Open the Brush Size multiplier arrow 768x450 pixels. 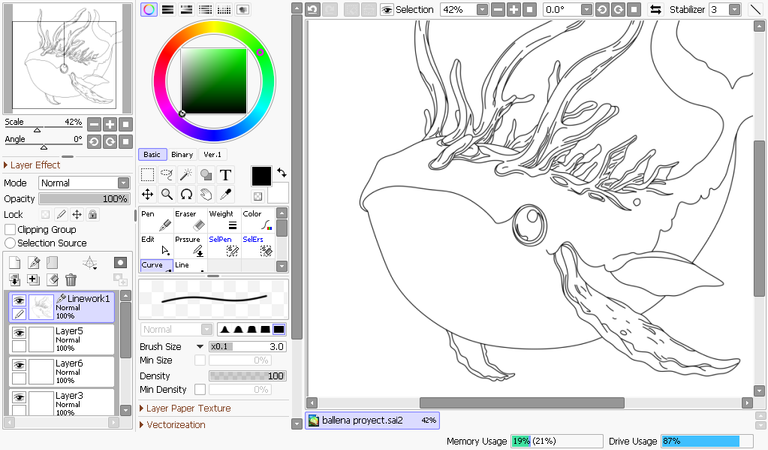tap(200, 346)
